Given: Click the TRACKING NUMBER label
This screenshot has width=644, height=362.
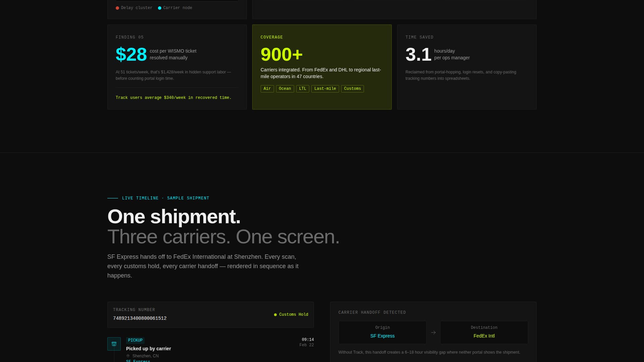Looking at the screenshot, I should pos(134,310).
